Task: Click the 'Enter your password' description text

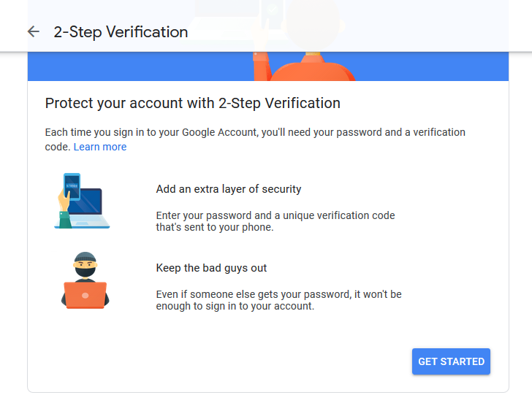Action: [x=275, y=215]
